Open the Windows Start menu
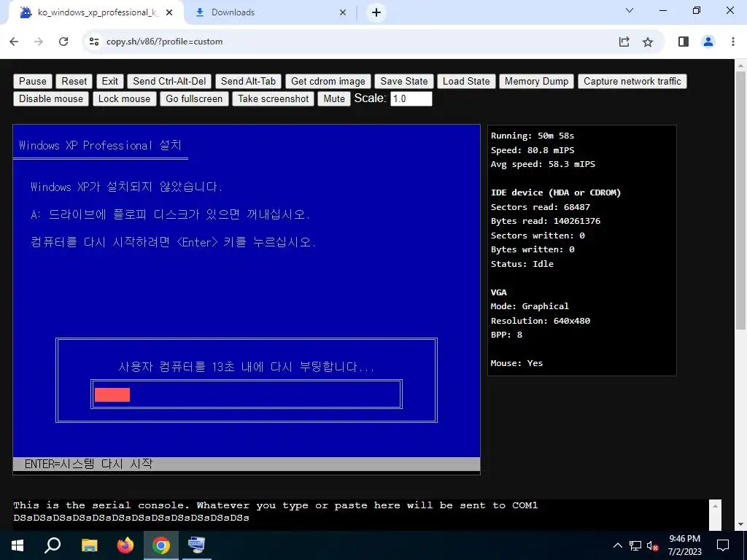This screenshot has height=560, width=747. coord(18,545)
